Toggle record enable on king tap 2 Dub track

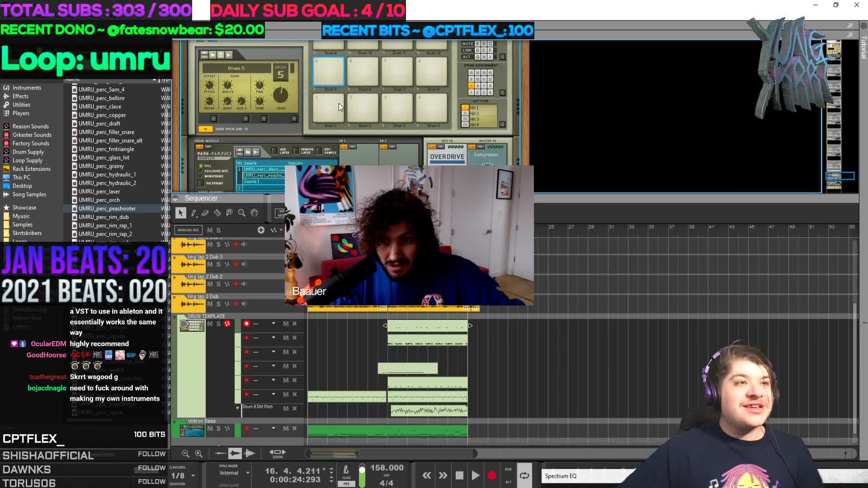236,304
